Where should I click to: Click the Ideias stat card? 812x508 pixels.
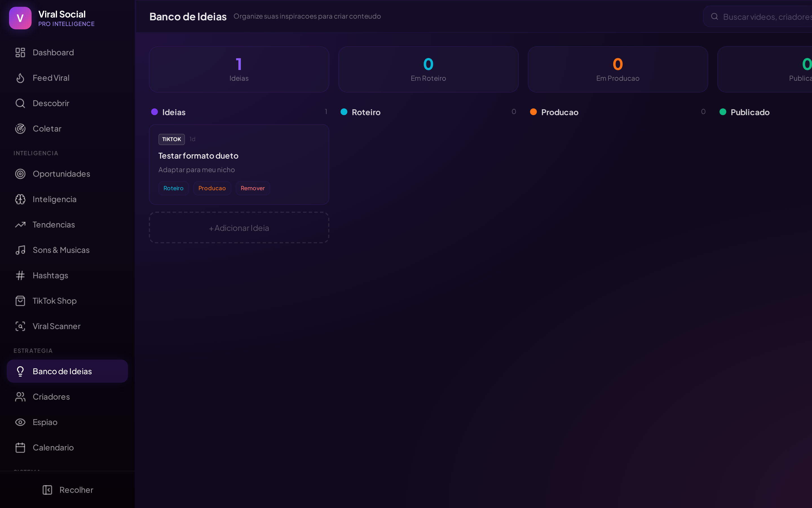click(239, 69)
